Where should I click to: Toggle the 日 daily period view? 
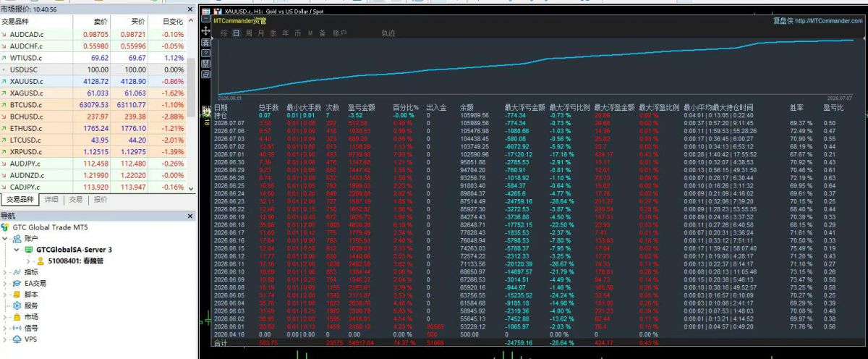coord(236,33)
